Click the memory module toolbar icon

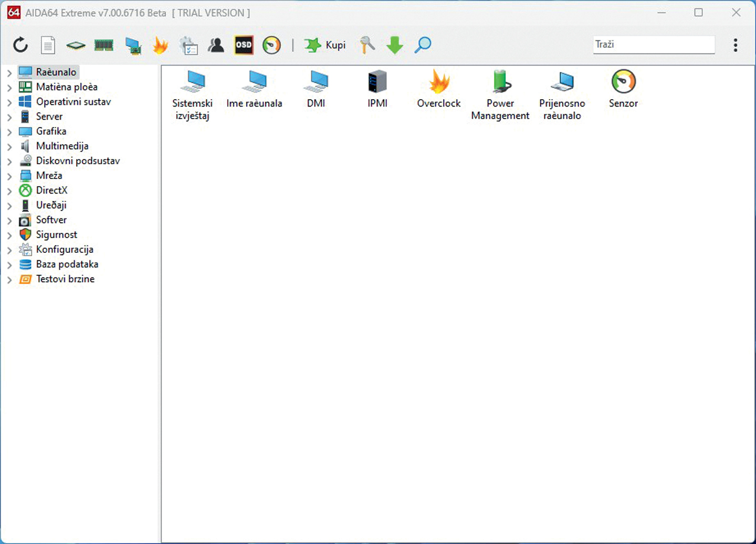coord(103,46)
